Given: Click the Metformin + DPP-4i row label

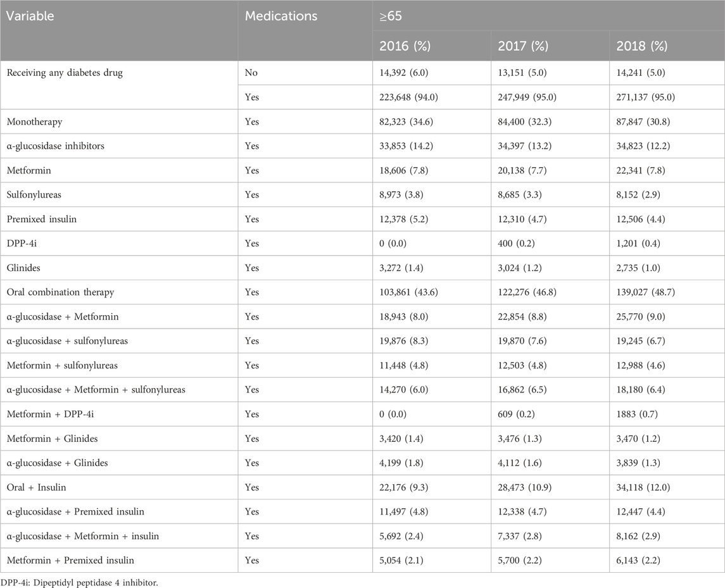Looking at the screenshot, I should click(50, 414).
